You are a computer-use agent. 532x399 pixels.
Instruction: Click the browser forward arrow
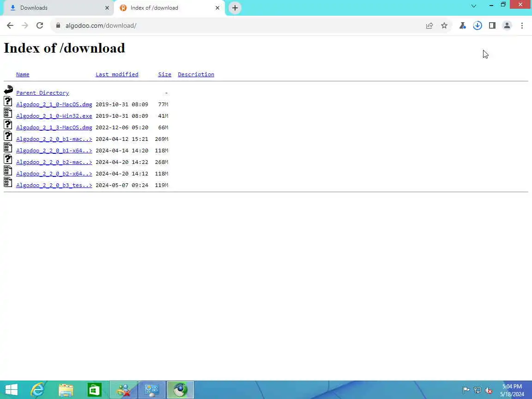(25, 25)
